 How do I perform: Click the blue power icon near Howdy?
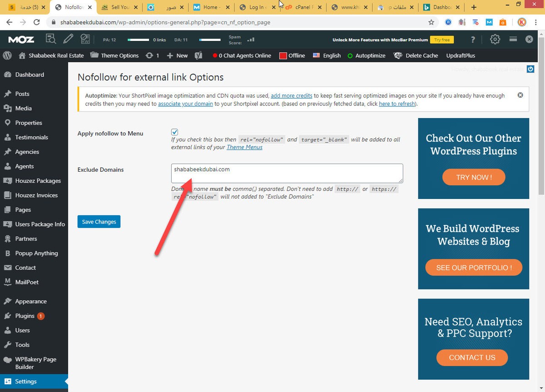point(530,69)
